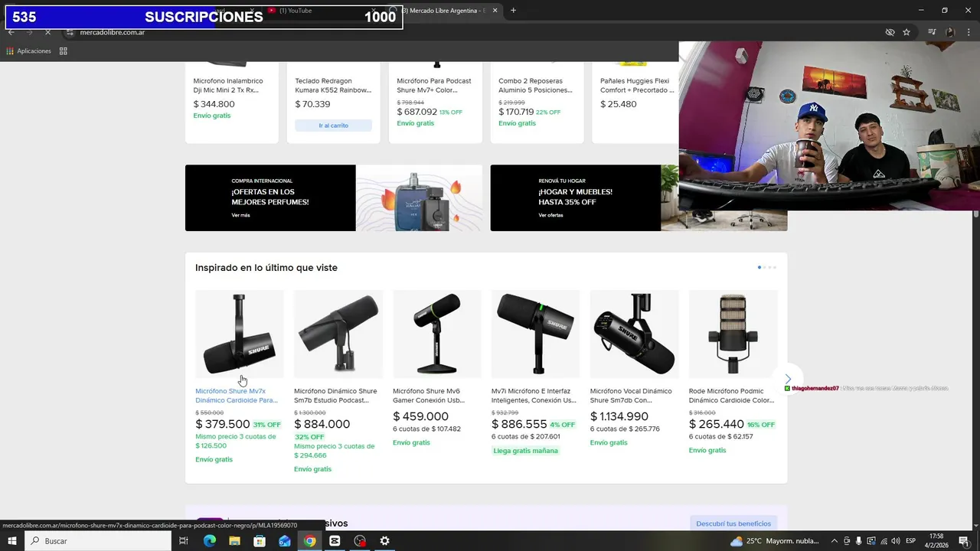Open the Chrome profile avatar
Viewport: 980px width, 551px height.
click(x=950, y=32)
